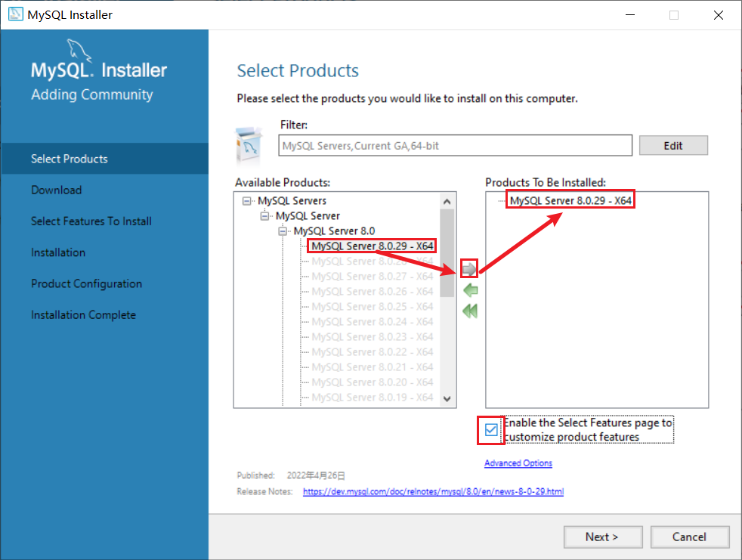Screen dimensions: 742x560
Task: Select MySQL Server 8.0.21 - X64 entry
Action: click(x=372, y=367)
